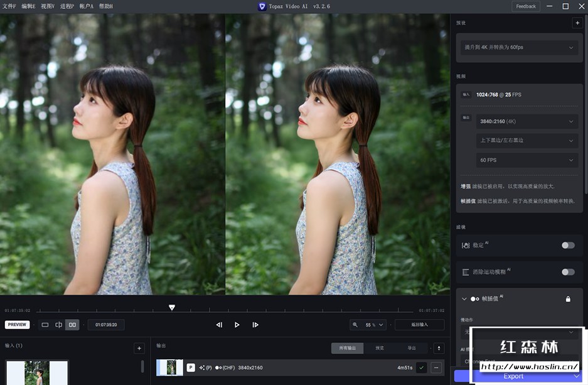Click the timeline playhead marker
Viewport: 588px width, 385px height.
click(172, 307)
